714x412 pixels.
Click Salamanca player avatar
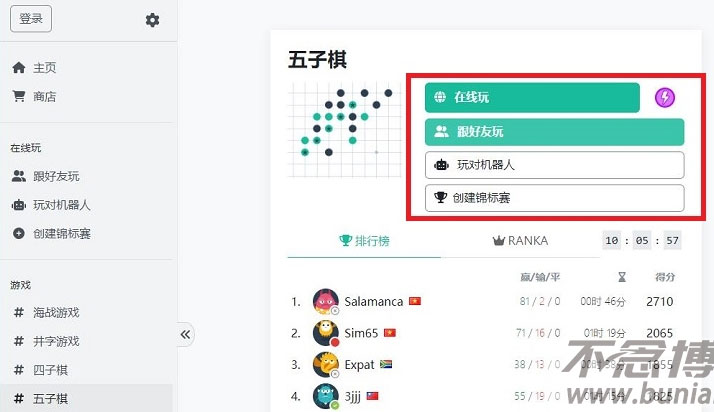coord(326,301)
